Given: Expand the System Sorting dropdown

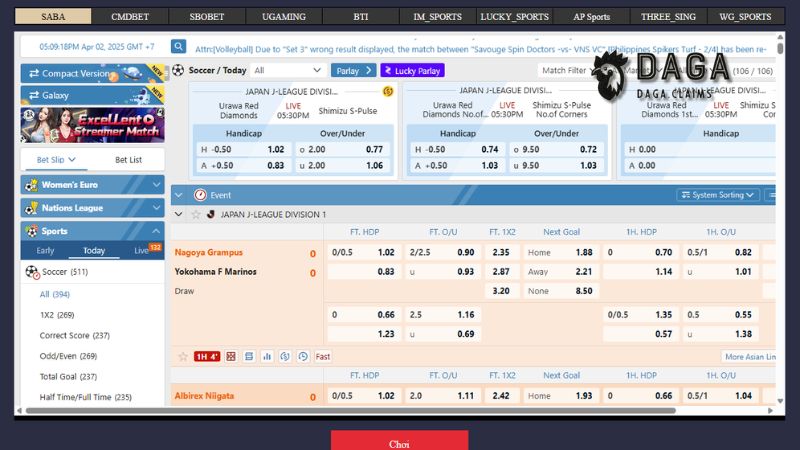Looking at the screenshot, I should tap(718, 195).
